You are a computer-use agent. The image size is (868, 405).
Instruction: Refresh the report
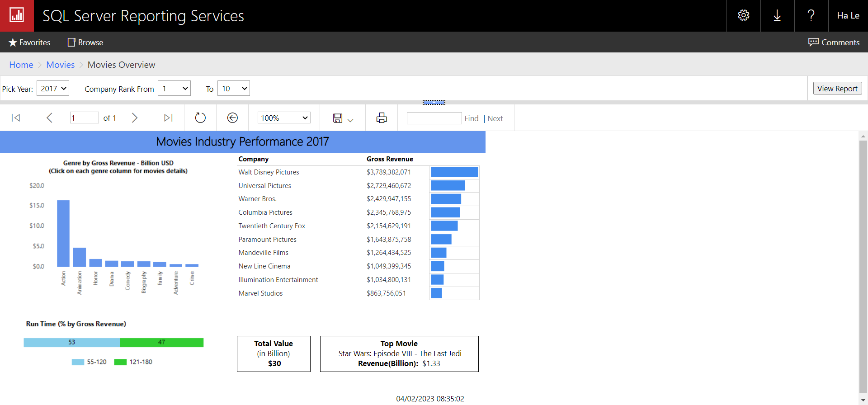pyautogui.click(x=200, y=118)
